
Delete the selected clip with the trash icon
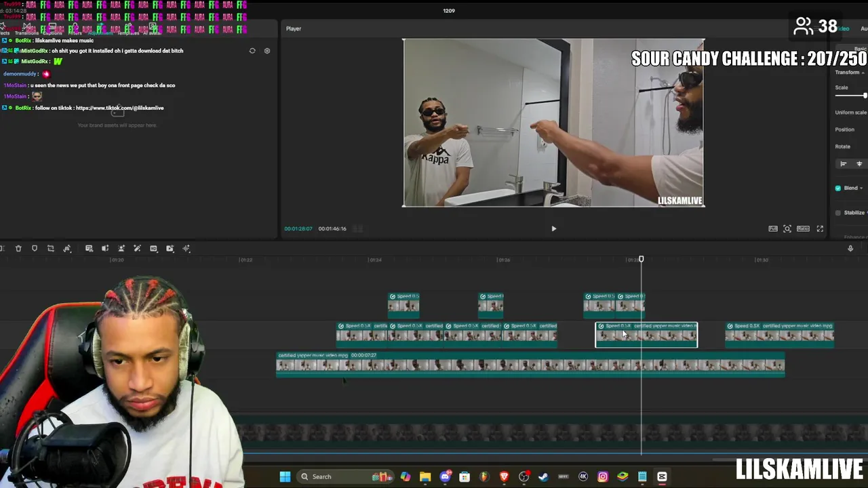pyautogui.click(x=18, y=249)
